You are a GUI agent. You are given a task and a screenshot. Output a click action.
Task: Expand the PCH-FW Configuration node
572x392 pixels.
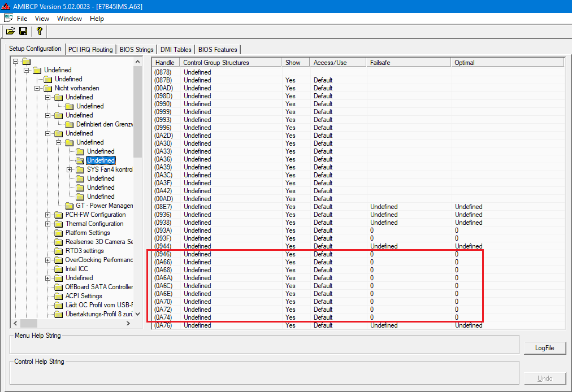(48, 215)
